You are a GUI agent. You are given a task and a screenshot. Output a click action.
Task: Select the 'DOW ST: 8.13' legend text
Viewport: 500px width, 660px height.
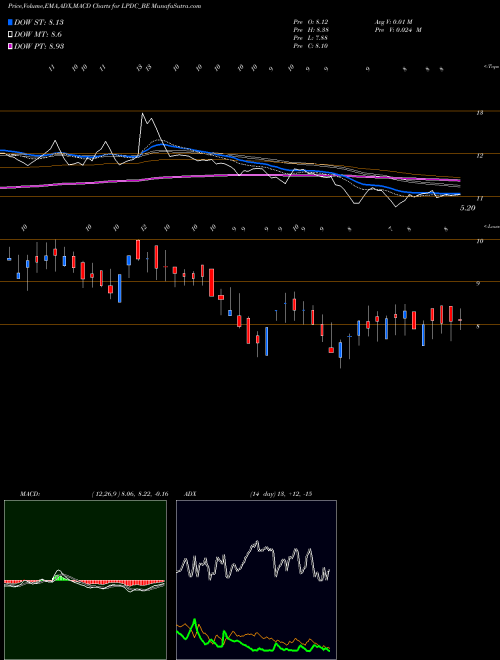coord(39,22)
